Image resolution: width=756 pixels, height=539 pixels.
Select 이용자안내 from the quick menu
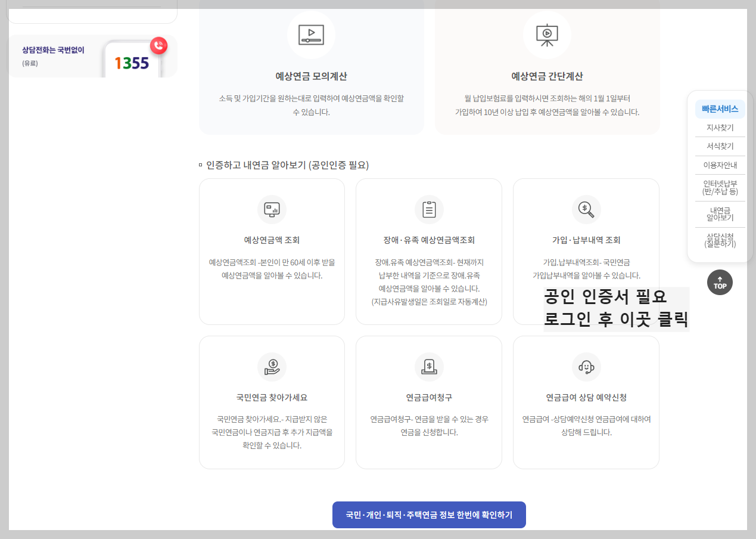720,165
